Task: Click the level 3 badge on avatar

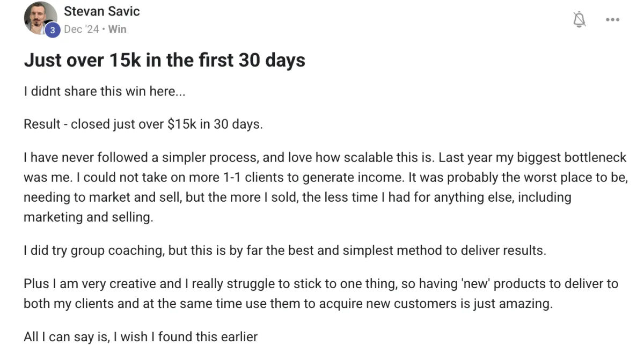Action: point(52,31)
